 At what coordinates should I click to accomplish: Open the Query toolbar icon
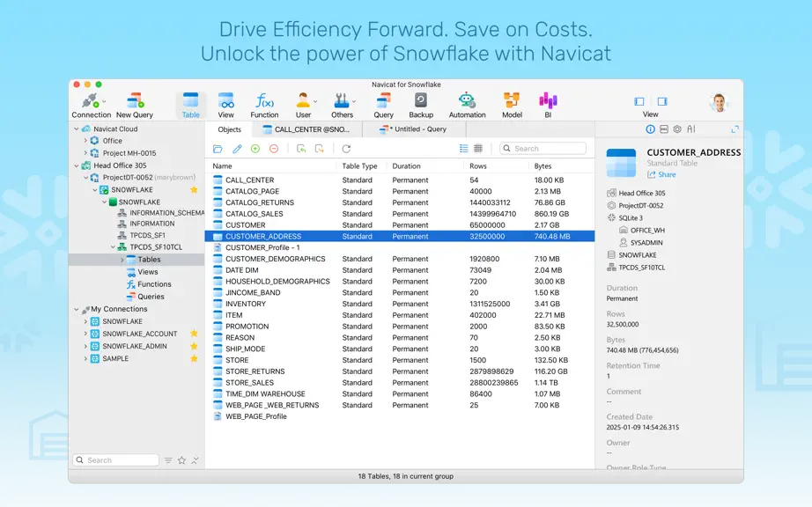click(x=384, y=106)
